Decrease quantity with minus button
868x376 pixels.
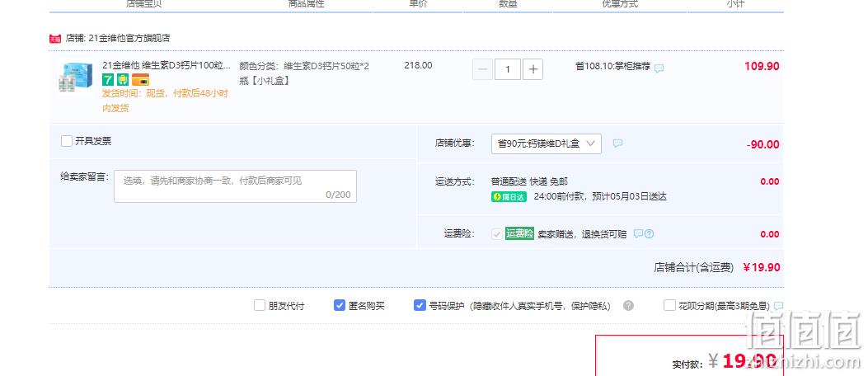tap(482, 69)
